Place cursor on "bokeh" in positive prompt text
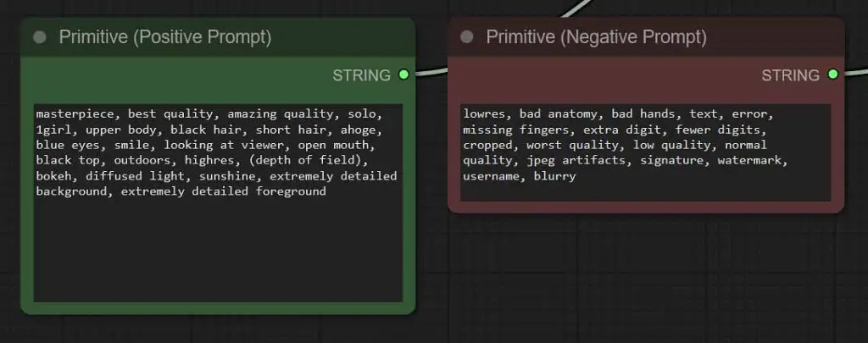 [53, 176]
